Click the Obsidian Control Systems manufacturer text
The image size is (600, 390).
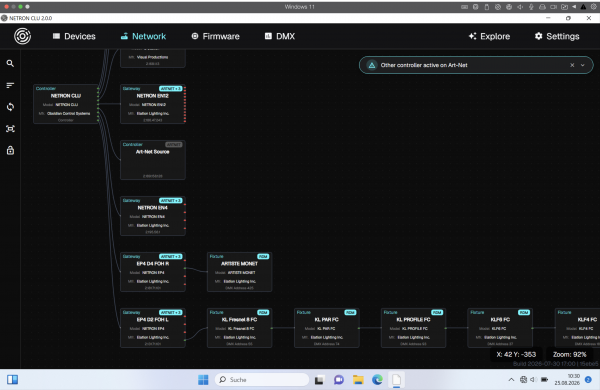pos(68,113)
